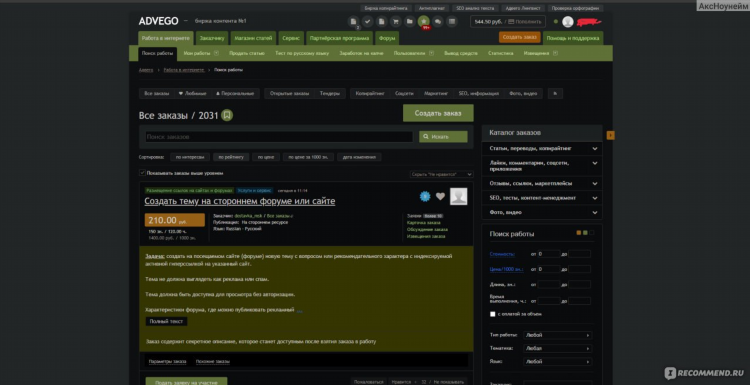Filter by 'Персональные' orders

pos(235,94)
